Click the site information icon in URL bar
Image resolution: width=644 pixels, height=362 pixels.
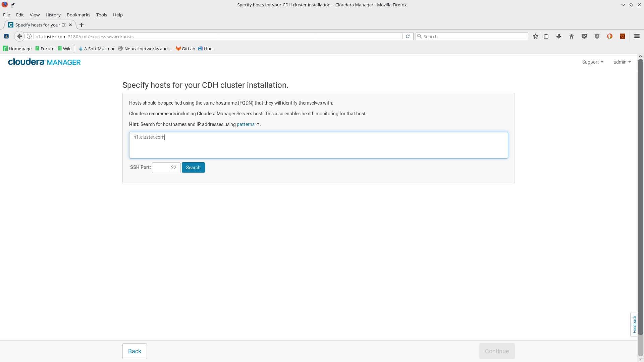tap(29, 36)
